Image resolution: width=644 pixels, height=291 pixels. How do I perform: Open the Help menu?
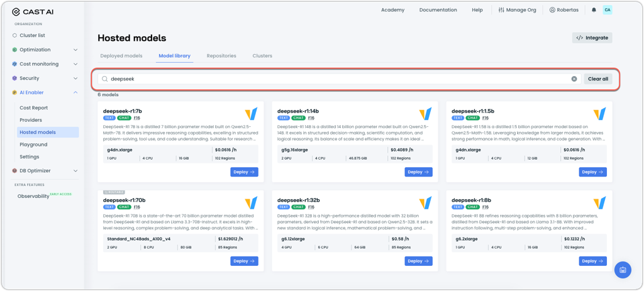tap(477, 10)
